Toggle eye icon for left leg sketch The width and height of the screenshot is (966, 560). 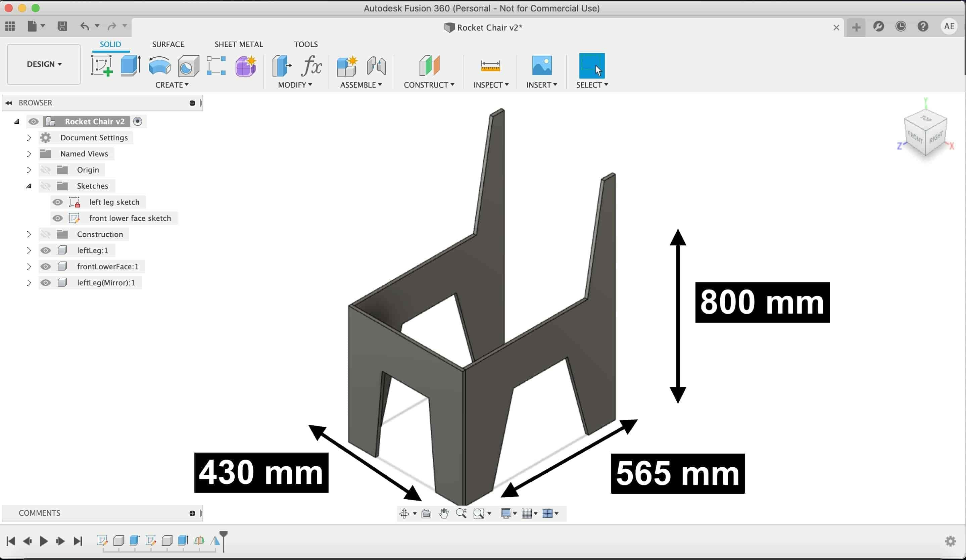[58, 201]
